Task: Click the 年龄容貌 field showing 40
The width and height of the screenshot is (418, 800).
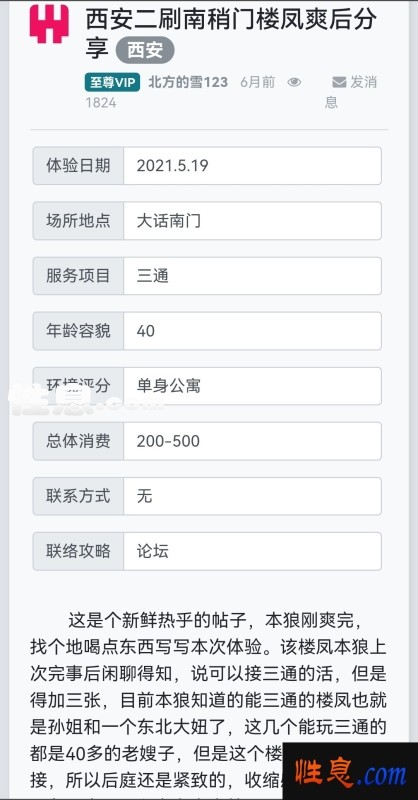Action: (x=252, y=331)
